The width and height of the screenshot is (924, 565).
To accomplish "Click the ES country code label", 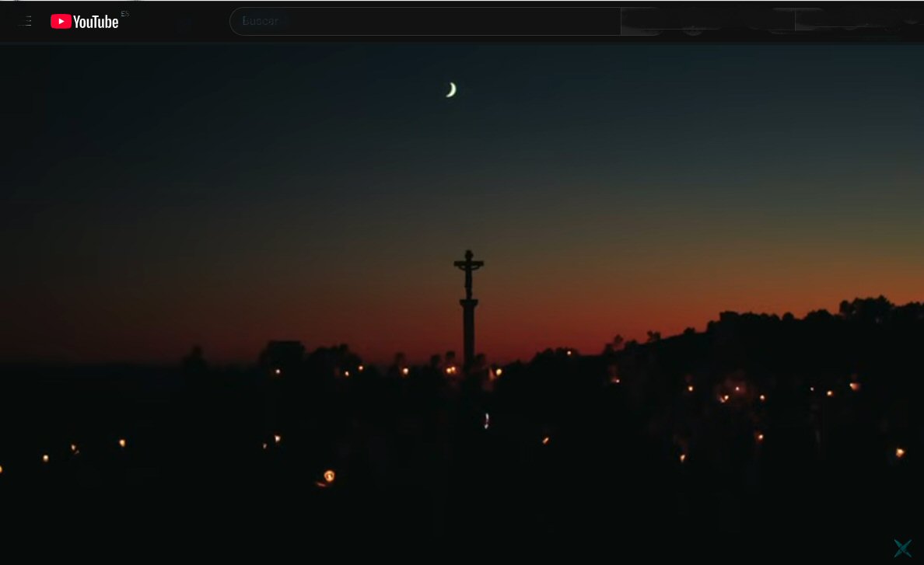I will (124, 14).
